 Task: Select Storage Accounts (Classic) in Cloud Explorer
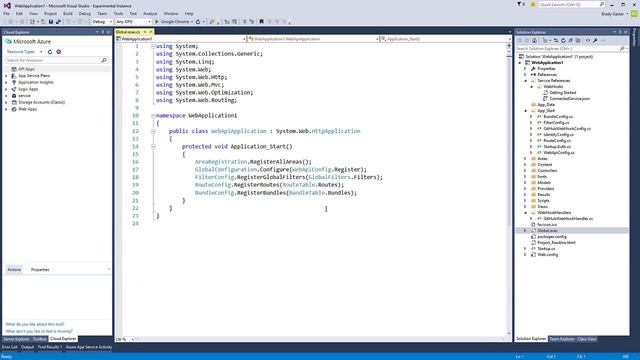[x=41, y=102]
